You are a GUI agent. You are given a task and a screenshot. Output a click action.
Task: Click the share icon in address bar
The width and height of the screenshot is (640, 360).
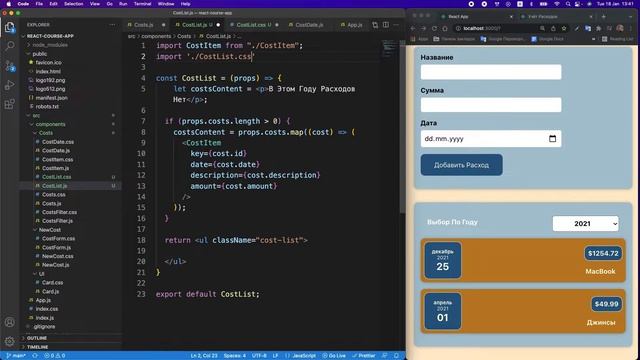coord(553,28)
